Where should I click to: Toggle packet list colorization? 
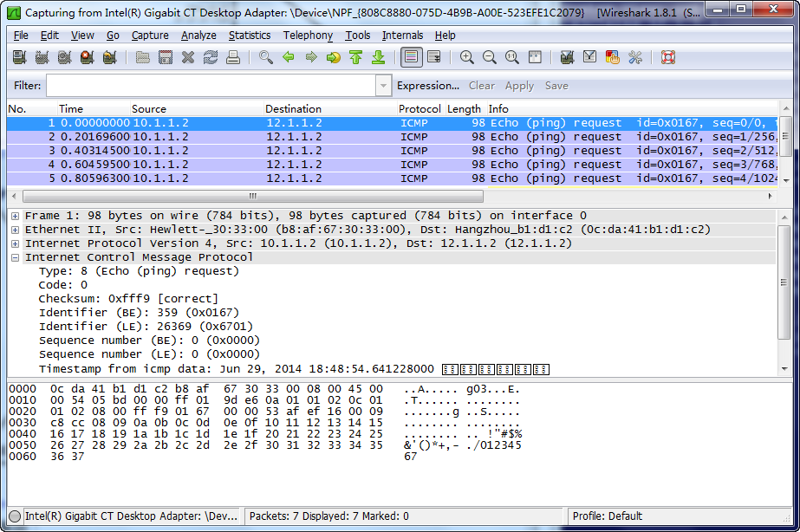coord(411,57)
